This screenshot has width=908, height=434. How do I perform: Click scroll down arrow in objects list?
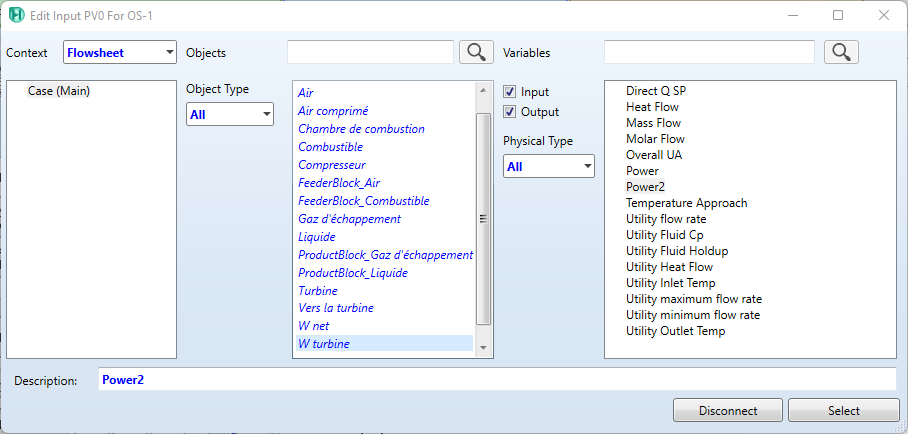click(x=483, y=347)
